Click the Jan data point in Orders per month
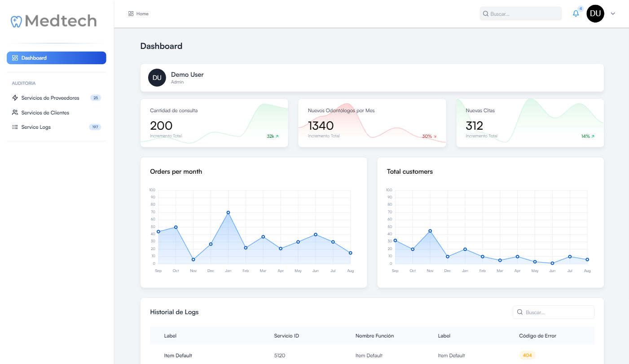 (228, 212)
